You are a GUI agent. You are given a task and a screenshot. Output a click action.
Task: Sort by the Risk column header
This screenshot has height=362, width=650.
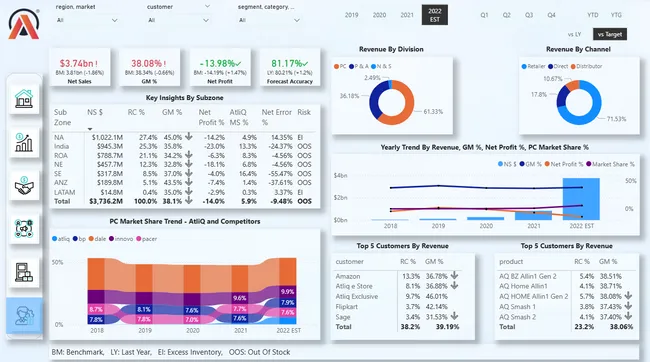pos(304,112)
